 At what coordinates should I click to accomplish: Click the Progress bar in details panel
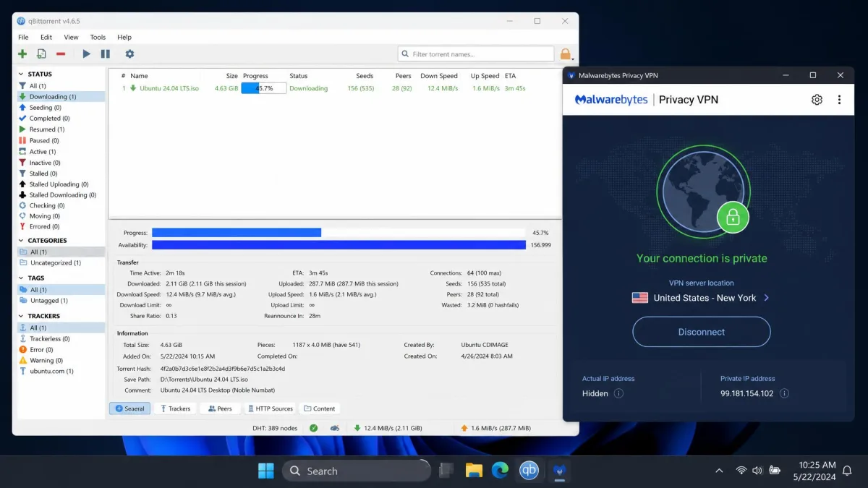[339, 233]
